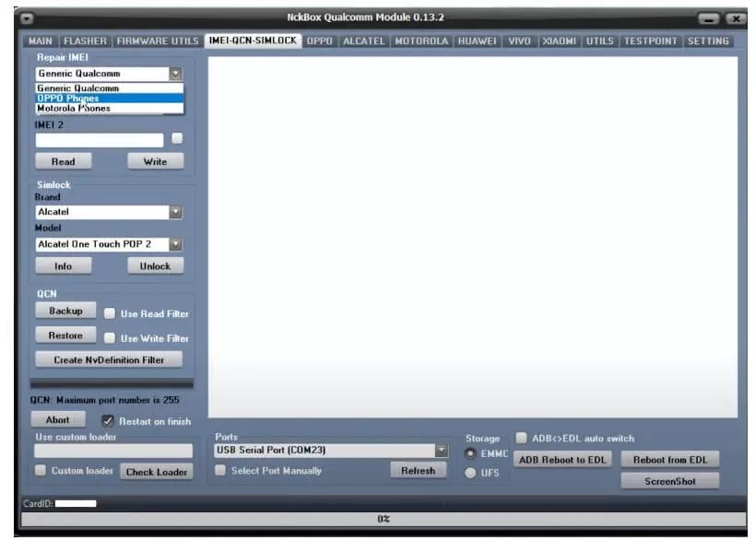
Task: Select OPPO Phones in the dropdown list
Action: (x=110, y=99)
